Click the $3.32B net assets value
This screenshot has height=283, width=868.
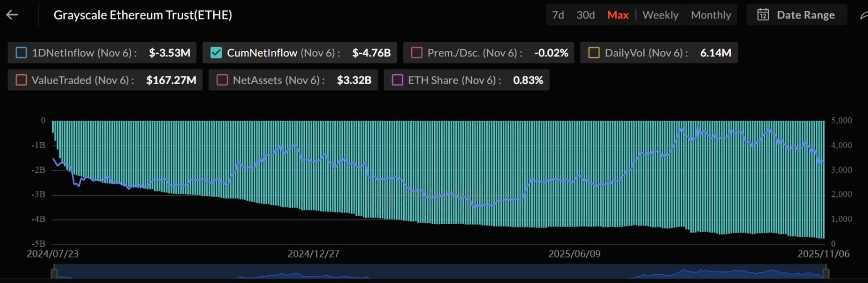tap(354, 80)
